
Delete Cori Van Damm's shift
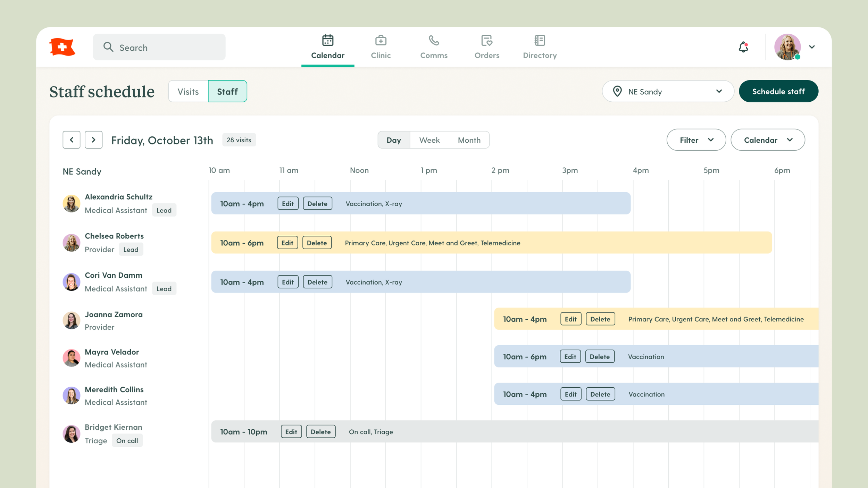(317, 282)
